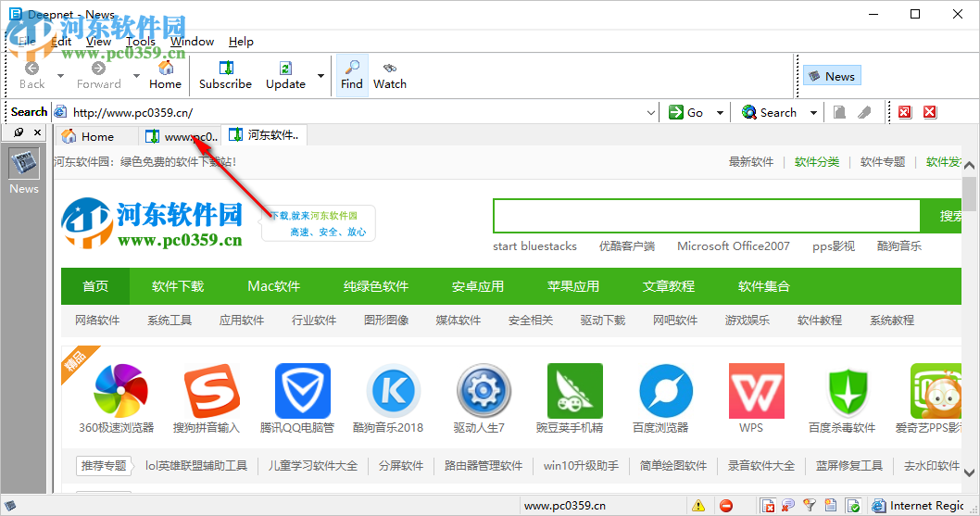Open the 搜狗拼音输入 app icon
The image size is (980, 516).
coord(212,391)
